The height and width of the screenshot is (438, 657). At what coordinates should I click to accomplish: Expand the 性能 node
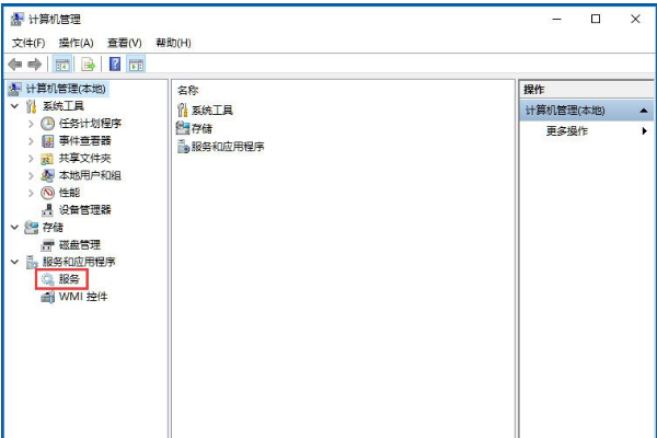[31, 193]
